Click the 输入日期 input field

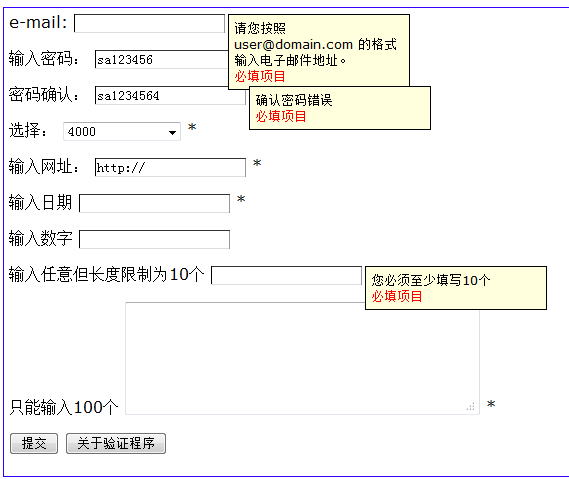tap(155, 203)
